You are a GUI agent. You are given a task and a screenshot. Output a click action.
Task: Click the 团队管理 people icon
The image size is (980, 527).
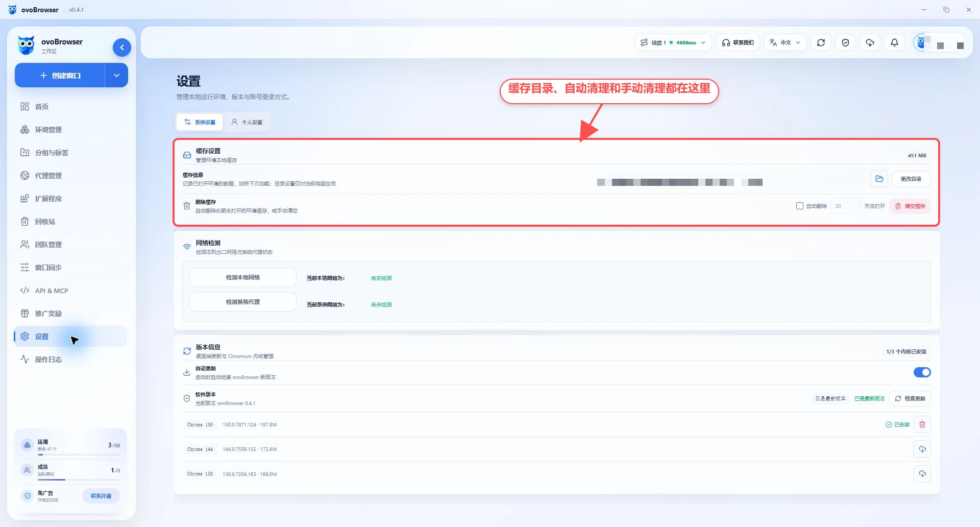coord(24,245)
